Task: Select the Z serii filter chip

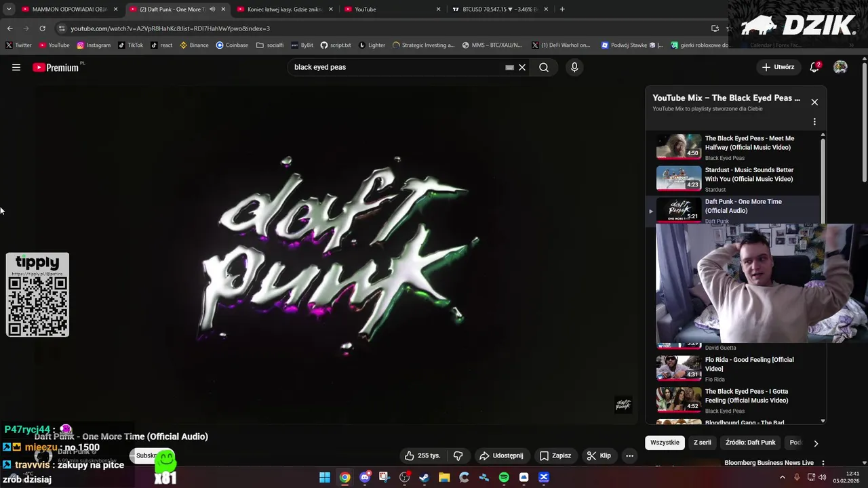Action: coord(703,443)
